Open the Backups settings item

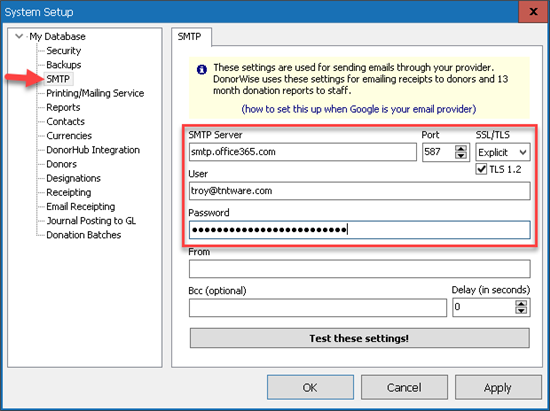(x=64, y=65)
